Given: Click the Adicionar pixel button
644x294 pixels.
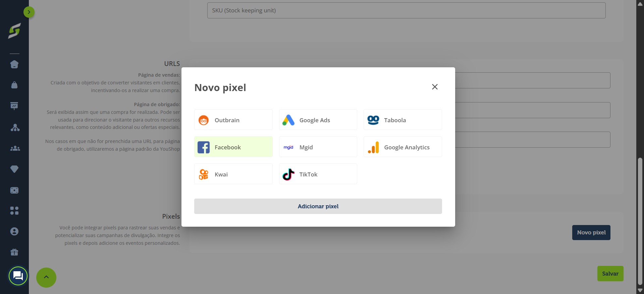Looking at the screenshot, I should pyautogui.click(x=318, y=206).
